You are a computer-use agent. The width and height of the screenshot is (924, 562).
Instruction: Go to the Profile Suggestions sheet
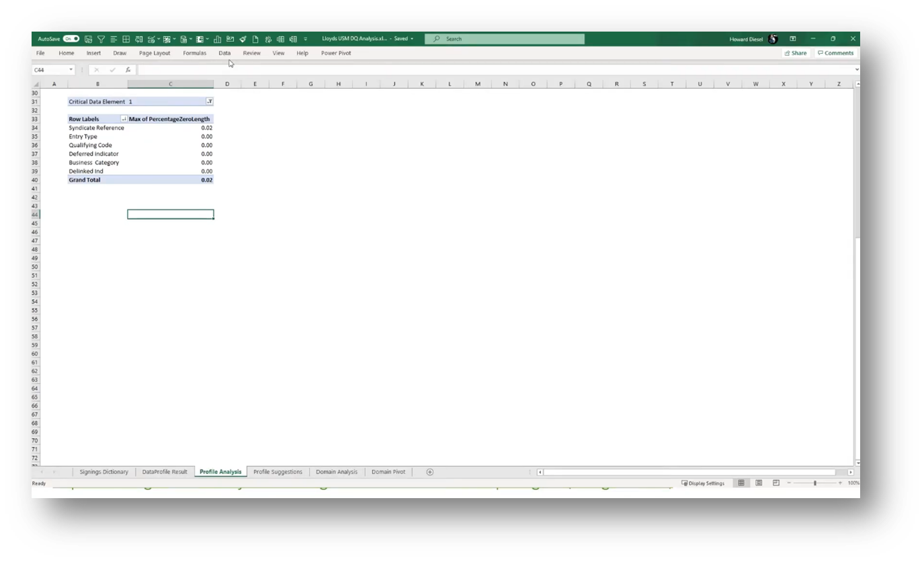pyautogui.click(x=278, y=472)
